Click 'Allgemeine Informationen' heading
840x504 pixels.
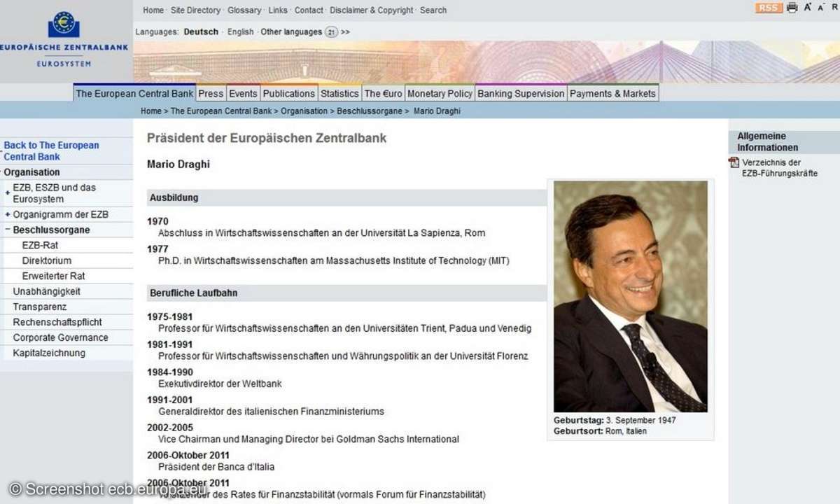click(x=768, y=142)
